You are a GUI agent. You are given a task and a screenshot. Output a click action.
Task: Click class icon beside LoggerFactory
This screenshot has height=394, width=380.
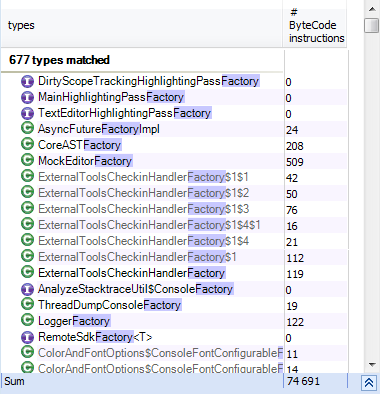27,320
